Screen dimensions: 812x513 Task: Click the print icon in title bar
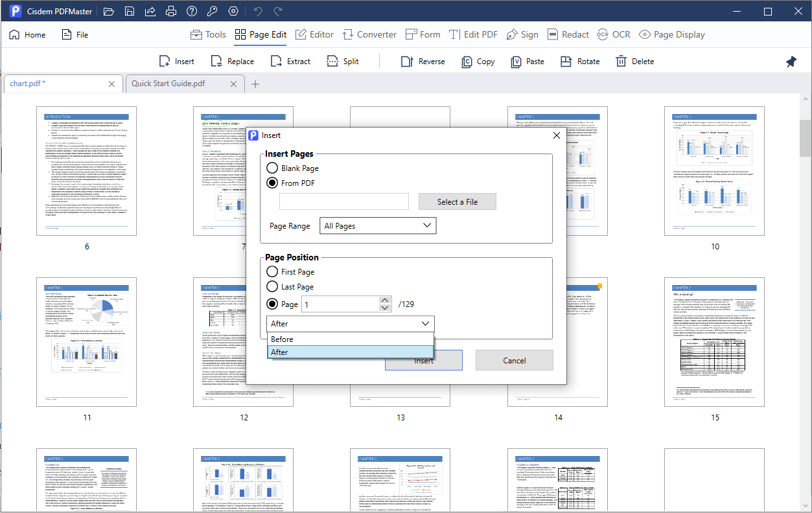[x=171, y=12]
